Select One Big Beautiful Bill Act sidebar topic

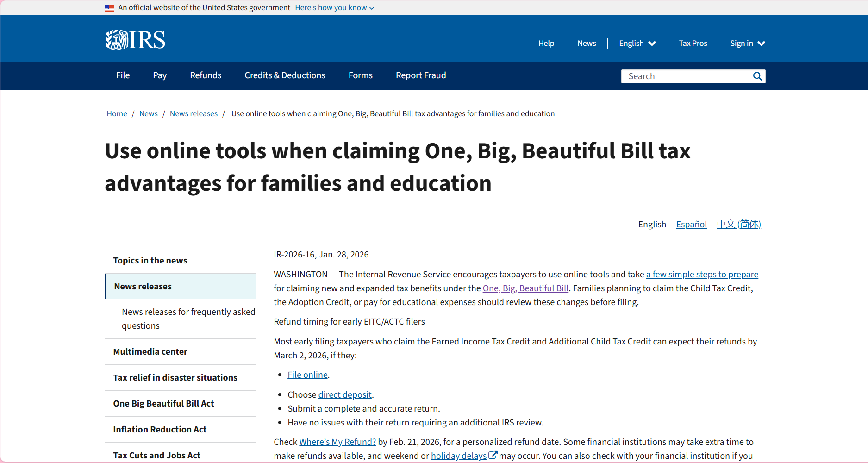163,403
